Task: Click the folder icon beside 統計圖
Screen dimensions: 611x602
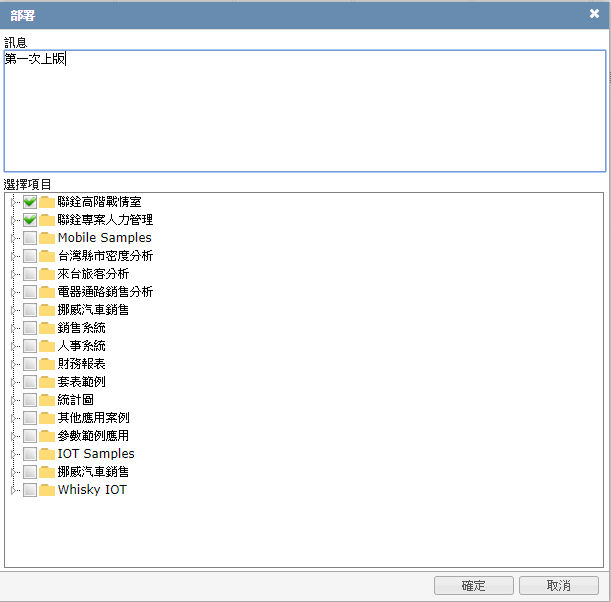Action: (47, 400)
